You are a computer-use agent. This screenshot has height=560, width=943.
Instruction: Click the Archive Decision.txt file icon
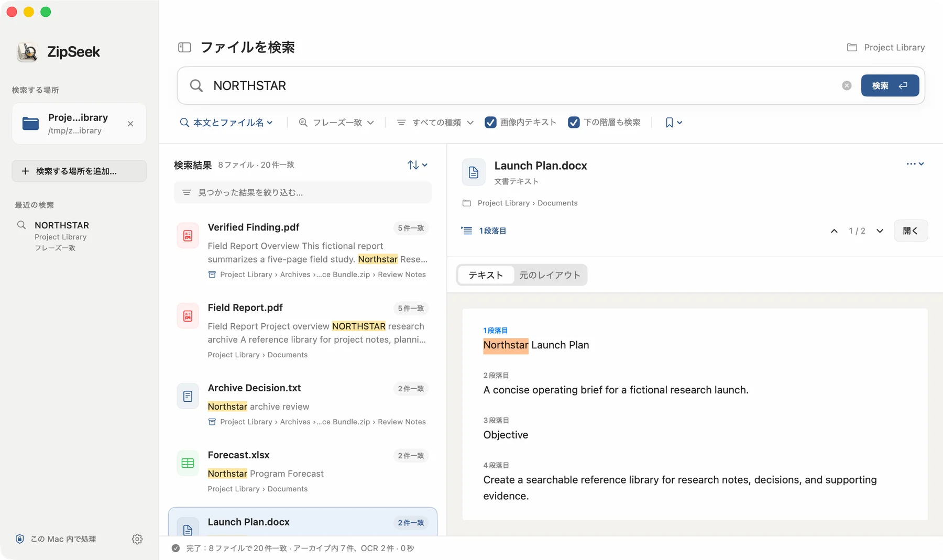(188, 396)
